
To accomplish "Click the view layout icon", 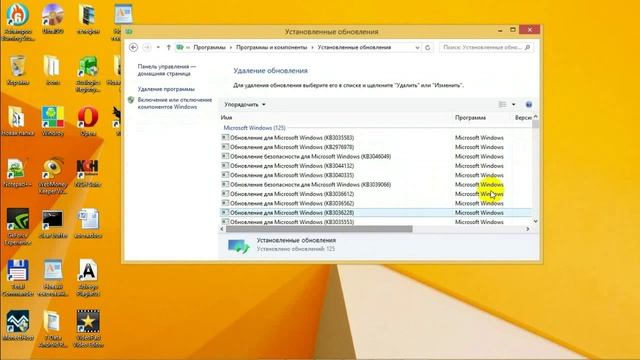I will [502, 104].
